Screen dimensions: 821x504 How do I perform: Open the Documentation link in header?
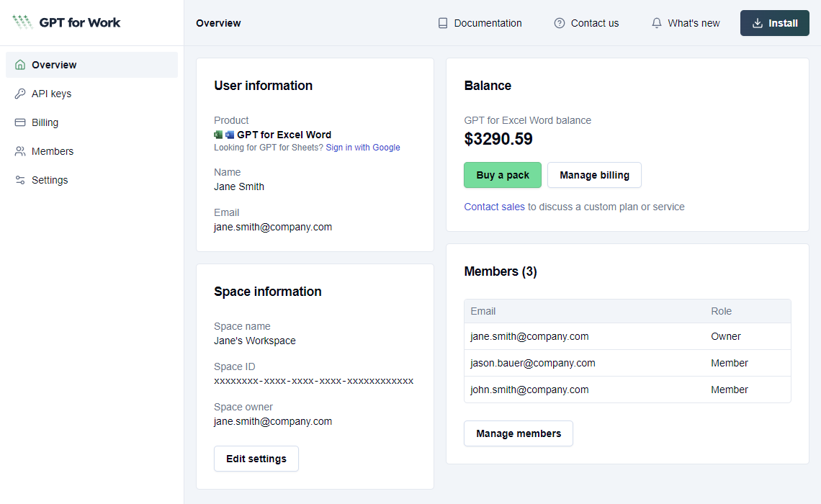[x=480, y=23]
